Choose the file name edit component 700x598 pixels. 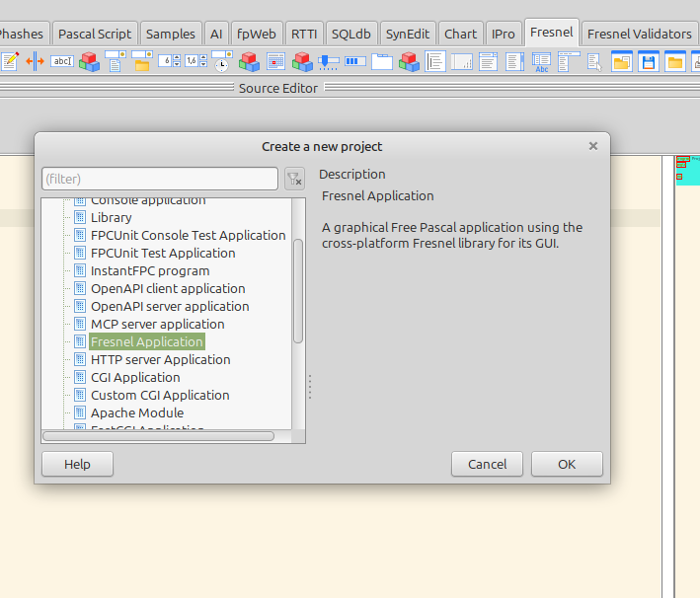click(116, 61)
